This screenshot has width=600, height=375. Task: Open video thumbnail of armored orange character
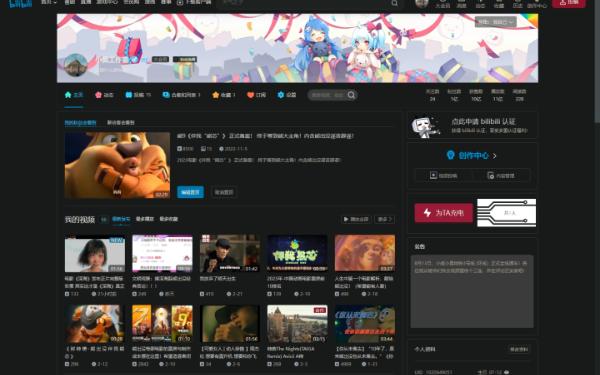(x=95, y=323)
